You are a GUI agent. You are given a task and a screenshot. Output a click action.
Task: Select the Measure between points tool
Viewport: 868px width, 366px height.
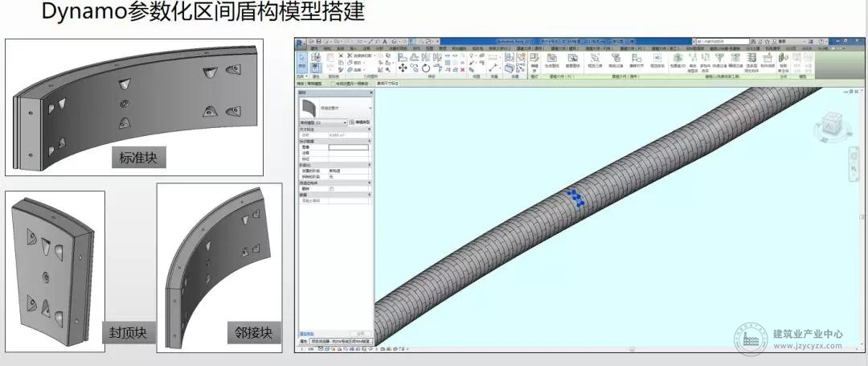[493, 68]
